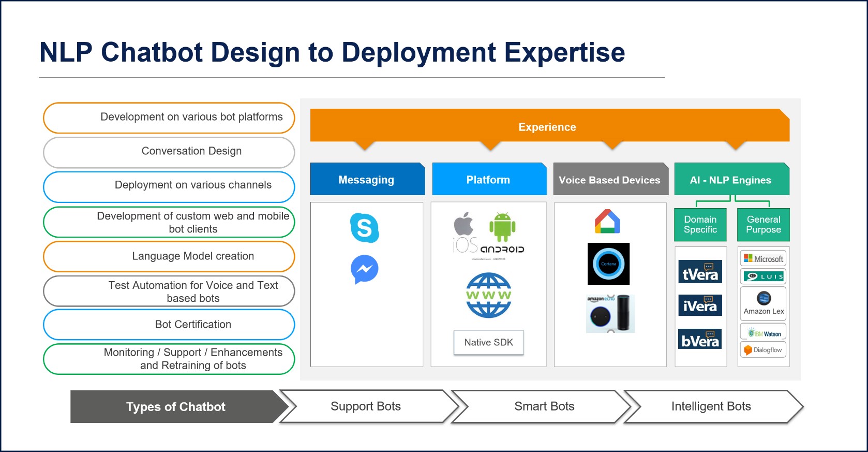
Task: Click the Google Home icon
Action: click(607, 222)
